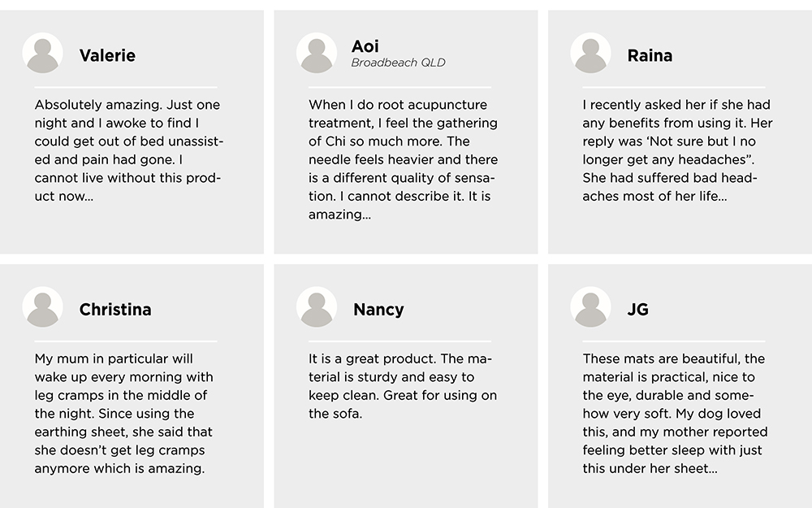Select the reviewer name Nancy
Image resolution: width=812 pixels, height=508 pixels.
click(x=378, y=310)
